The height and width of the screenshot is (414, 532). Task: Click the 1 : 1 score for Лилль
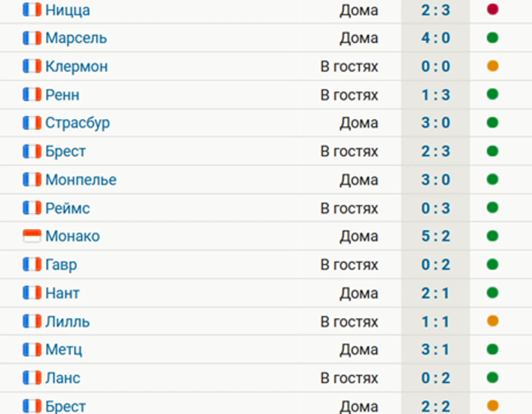[x=435, y=321]
